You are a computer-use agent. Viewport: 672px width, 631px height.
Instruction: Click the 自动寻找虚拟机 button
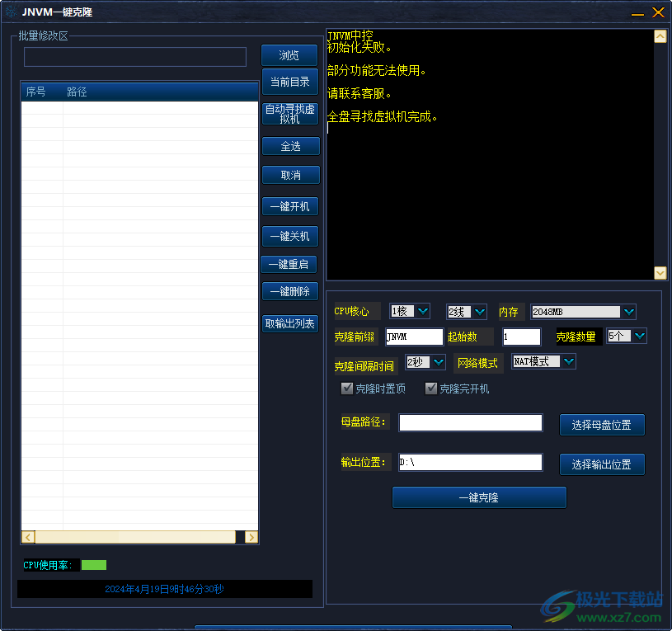click(289, 114)
